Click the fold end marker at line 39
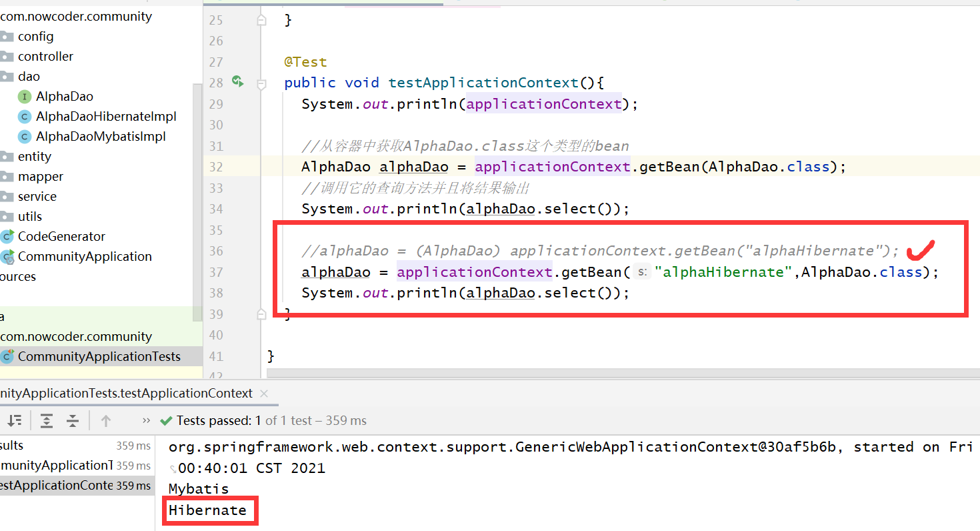Viewport: 980px width, 531px height. coord(261,314)
